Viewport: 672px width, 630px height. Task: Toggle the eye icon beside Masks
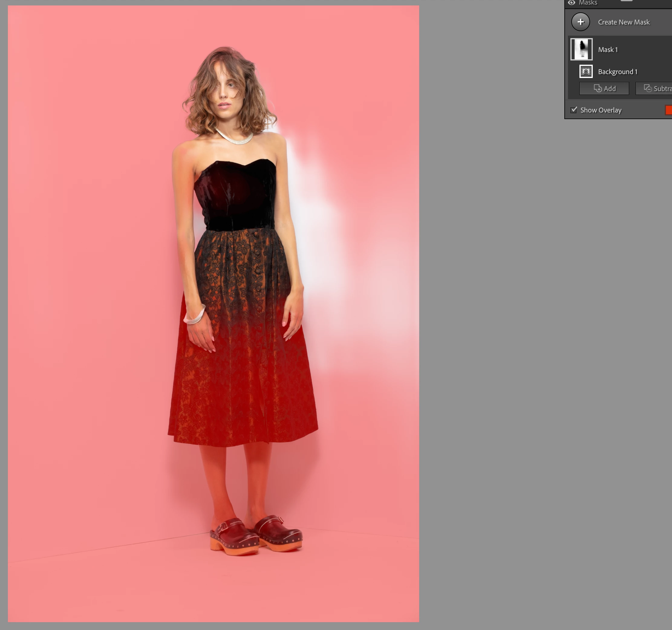[x=571, y=3]
